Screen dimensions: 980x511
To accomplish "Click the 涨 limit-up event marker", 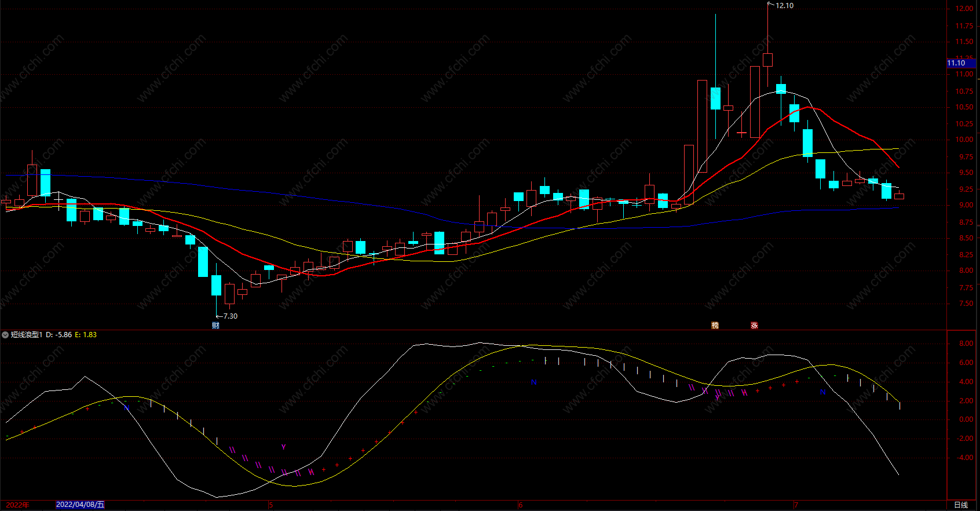I will [754, 326].
